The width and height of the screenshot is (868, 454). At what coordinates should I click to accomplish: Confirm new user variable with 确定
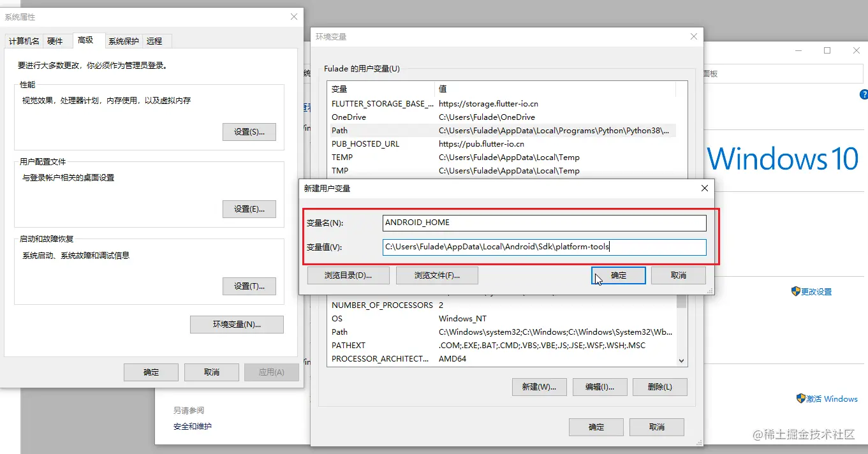click(619, 275)
